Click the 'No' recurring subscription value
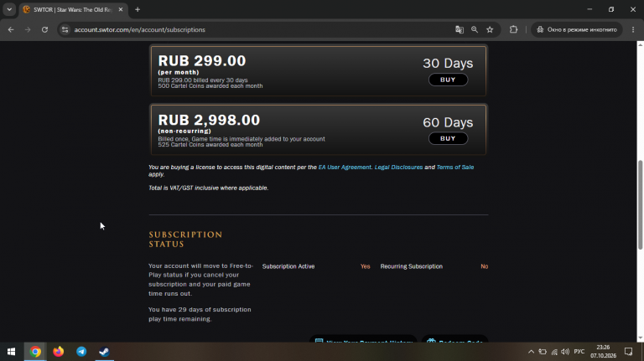 (x=484, y=266)
